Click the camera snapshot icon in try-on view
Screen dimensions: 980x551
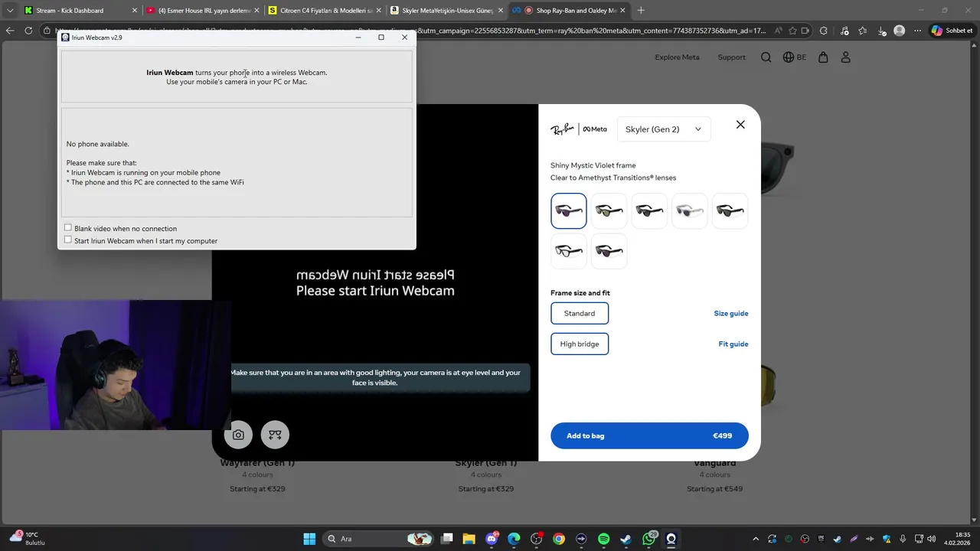[x=238, y=435]
